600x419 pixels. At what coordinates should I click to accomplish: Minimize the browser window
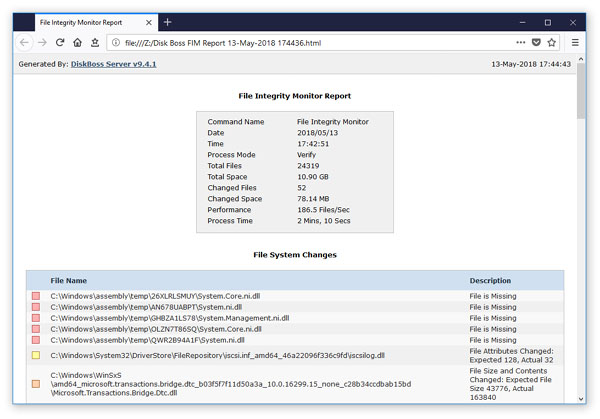click(x=522, y=23)
